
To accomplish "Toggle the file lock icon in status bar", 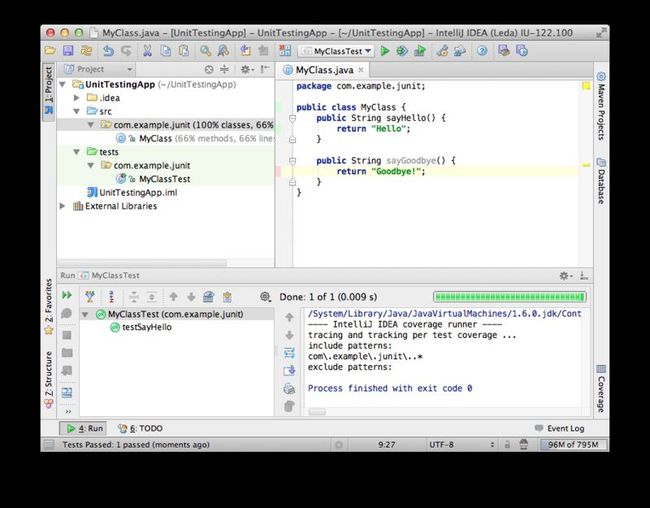I will point(507,445).
